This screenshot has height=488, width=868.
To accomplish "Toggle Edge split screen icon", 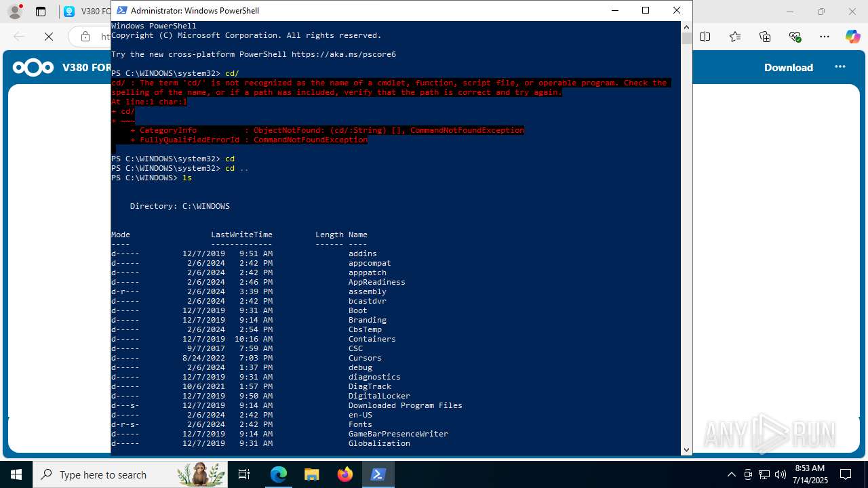I will (x=705, y=37).
